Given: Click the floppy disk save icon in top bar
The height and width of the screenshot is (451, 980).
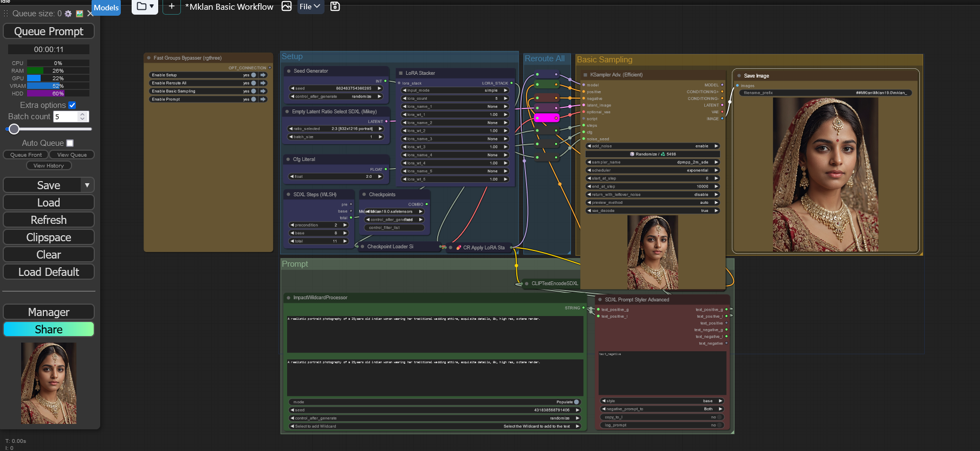Looking at the screenshot, I should point(335,7).
